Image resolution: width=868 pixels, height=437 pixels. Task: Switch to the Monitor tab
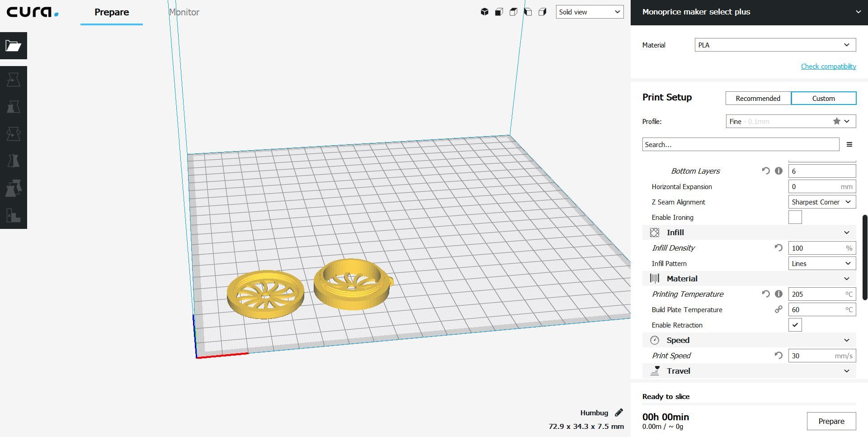(184, 12)
